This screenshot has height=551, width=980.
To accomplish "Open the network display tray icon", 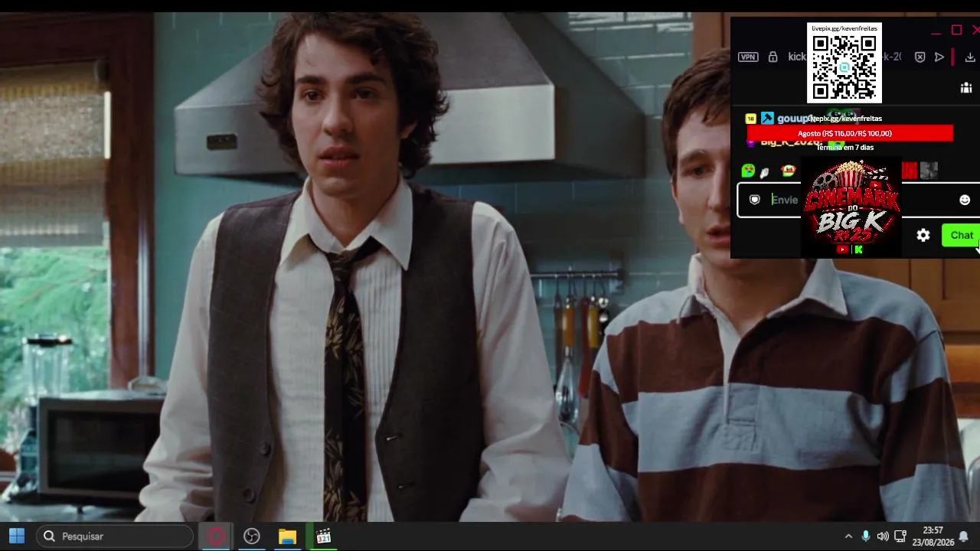I will coord(900,536).
